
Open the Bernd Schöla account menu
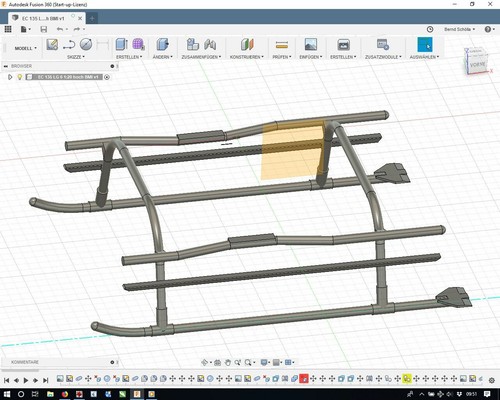point(459,29)
